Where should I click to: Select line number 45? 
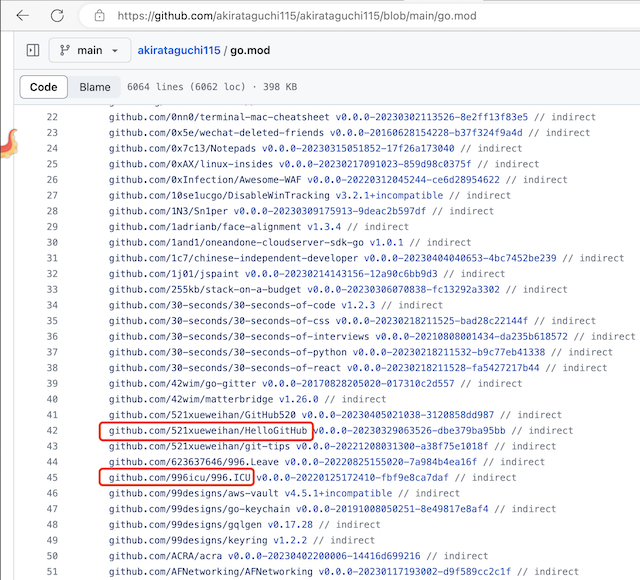[51, 478]
